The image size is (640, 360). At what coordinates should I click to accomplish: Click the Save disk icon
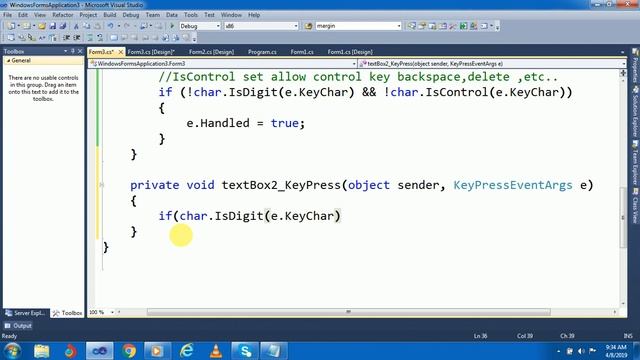pos(52,26)
